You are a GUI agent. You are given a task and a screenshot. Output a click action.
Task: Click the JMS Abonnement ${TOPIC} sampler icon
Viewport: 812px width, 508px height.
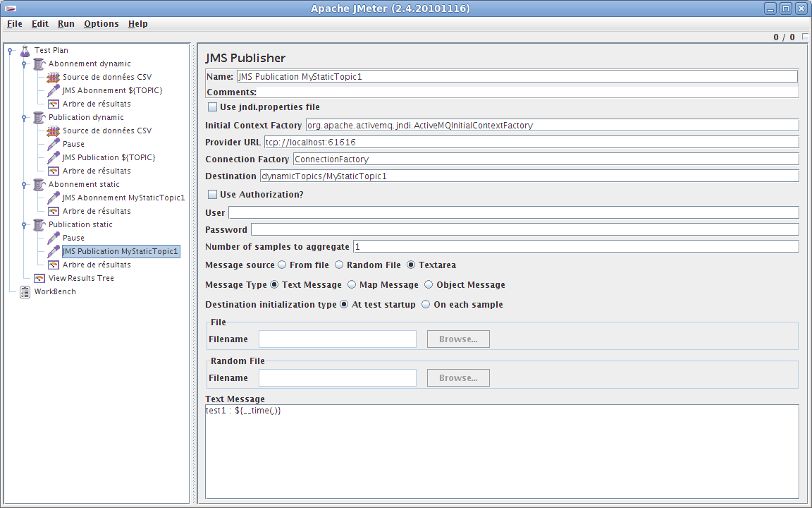pyautogui.click(x=53, y=90)
